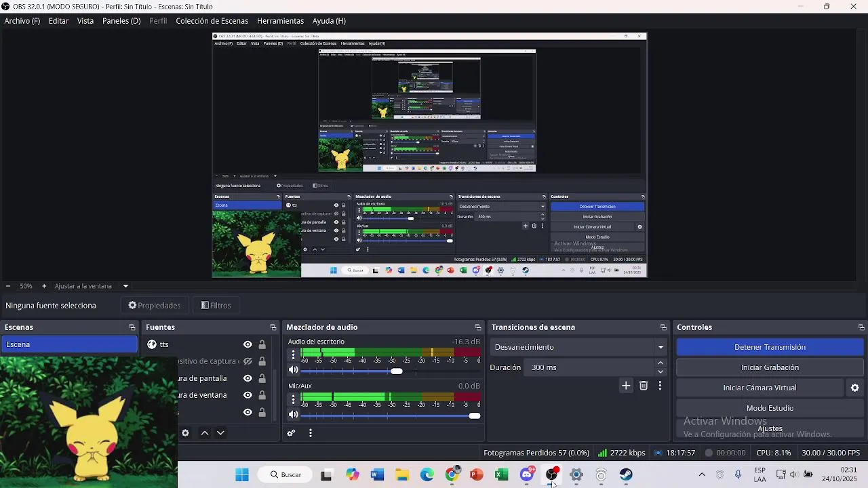The width and height of the screenshot is (868, 488).
Task: Mute Audio del escritorio speaker icon
Action: pos(293,370)
